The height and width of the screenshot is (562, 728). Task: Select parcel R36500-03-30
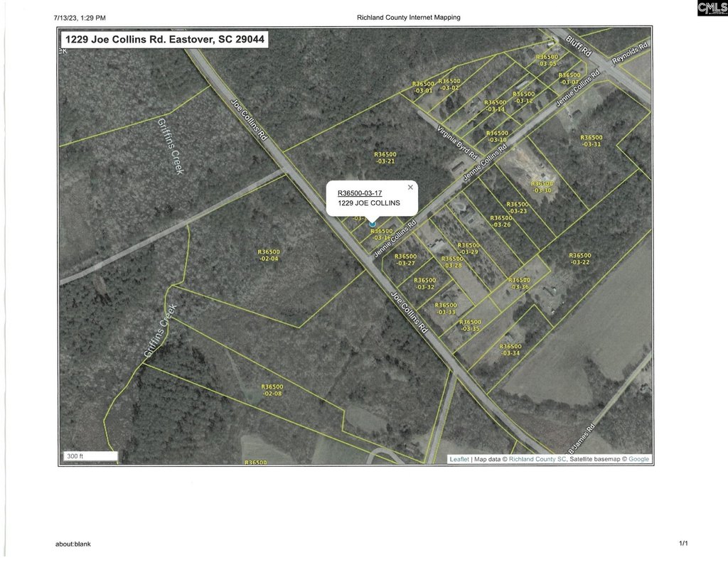[542, 187]
